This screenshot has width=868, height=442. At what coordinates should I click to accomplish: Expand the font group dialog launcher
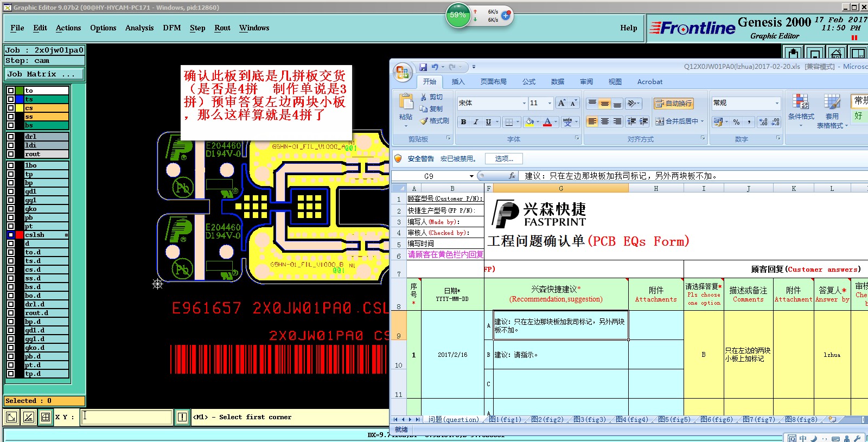(x=577, y=138)
